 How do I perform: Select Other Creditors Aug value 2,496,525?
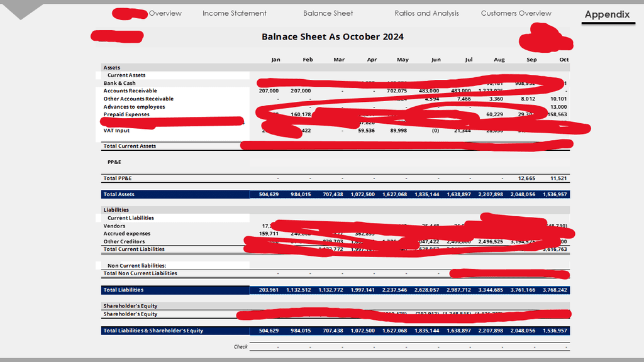[x=491, y=242]
